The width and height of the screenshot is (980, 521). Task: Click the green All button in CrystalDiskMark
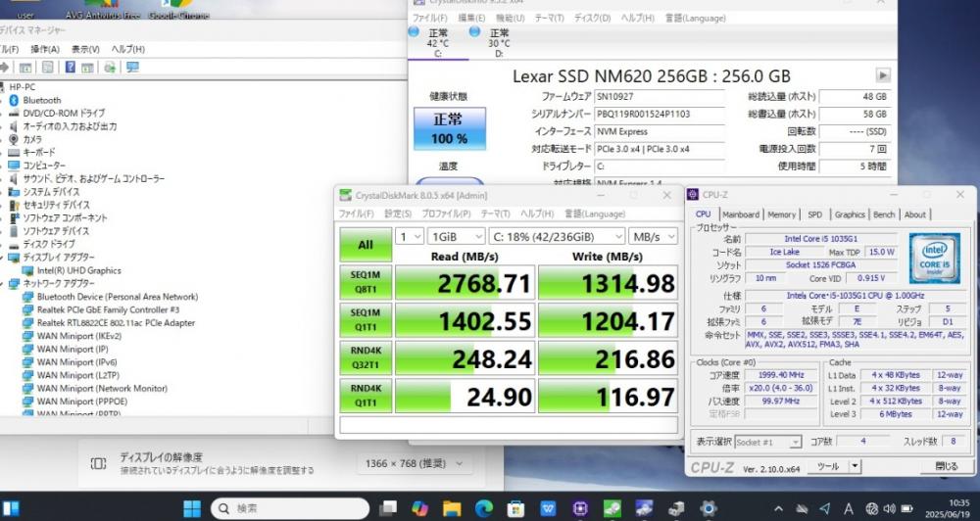[366, 245]
